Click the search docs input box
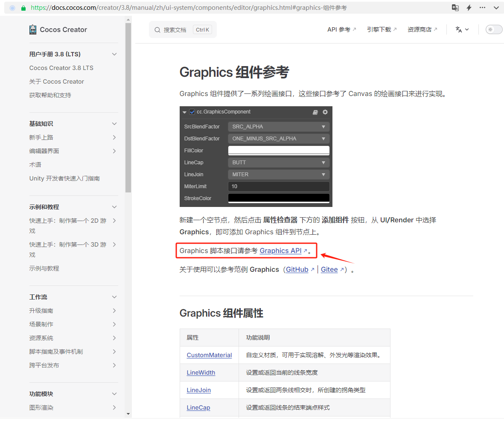 pyautogui.click(x=183, y=30)
